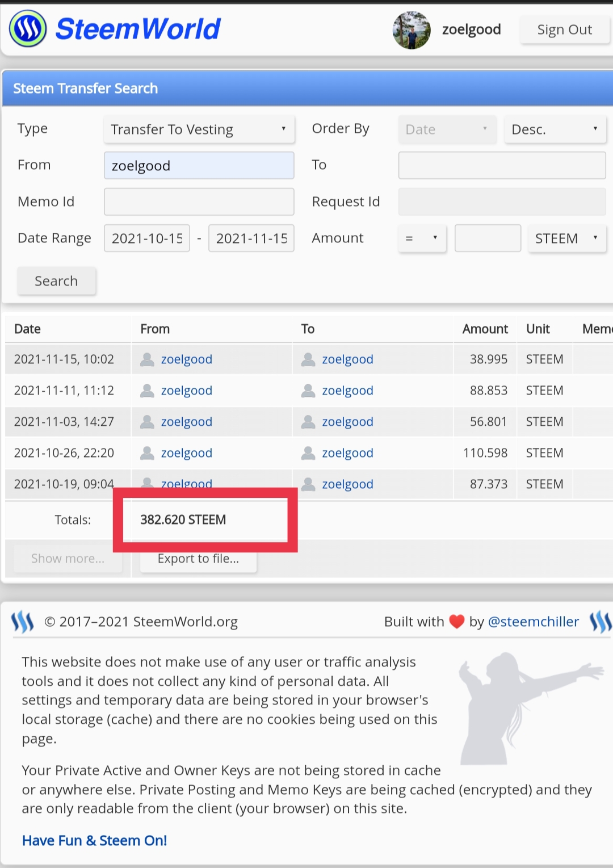Image resolution: width=613 pixels, height=868 pixels.
Task: Select the date cell 2021-10-26, 22:20
Action: click(x=64, y=453)
